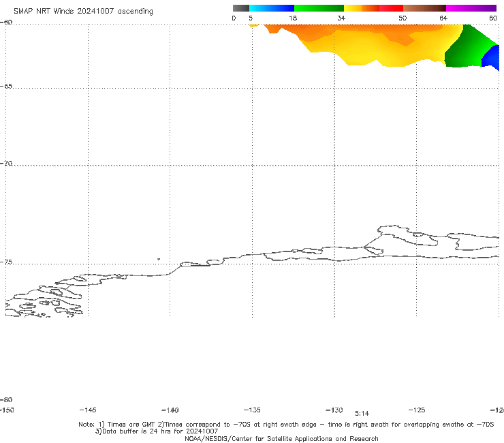Click the longitude label '-135'
This screenshot has width=504, height=443.
tap(252, 410)
